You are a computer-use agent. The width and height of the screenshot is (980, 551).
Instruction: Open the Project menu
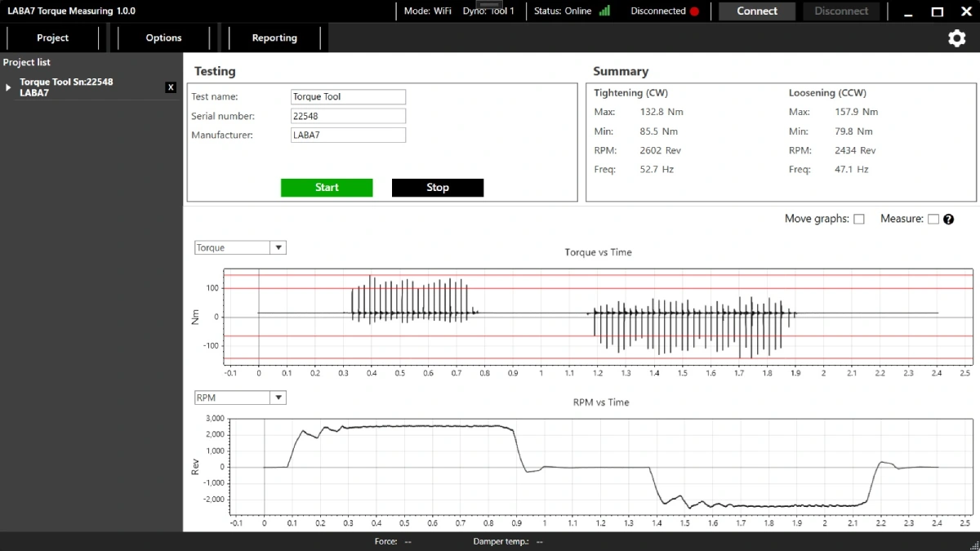pyautogui.click(x=52, y=38)
